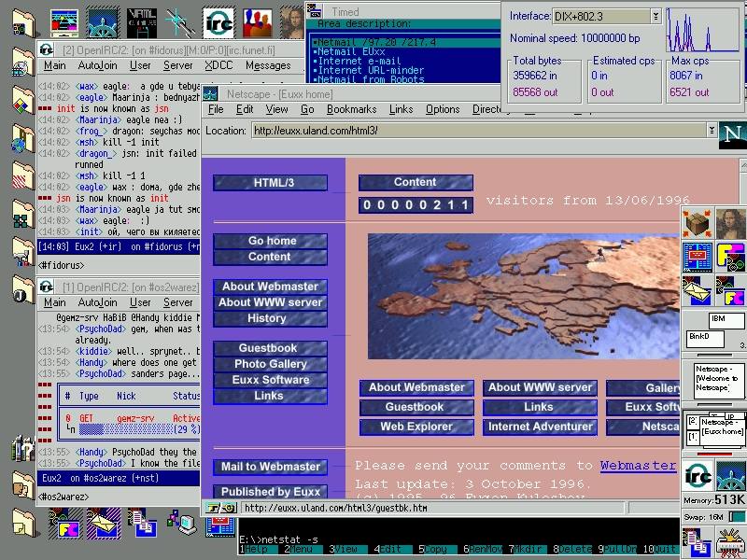747x560 pixels.
Task: Open Messages menu in #fidorus OpenIRC window
Action: point(268,65)
